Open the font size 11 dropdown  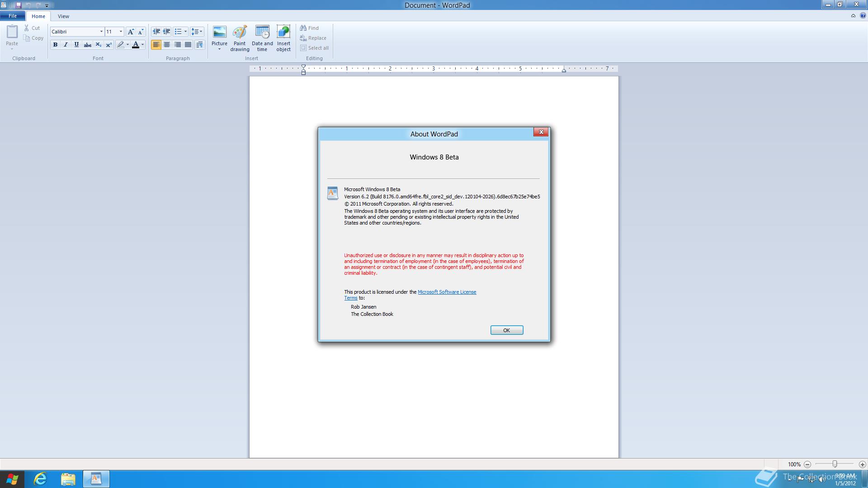121,32
